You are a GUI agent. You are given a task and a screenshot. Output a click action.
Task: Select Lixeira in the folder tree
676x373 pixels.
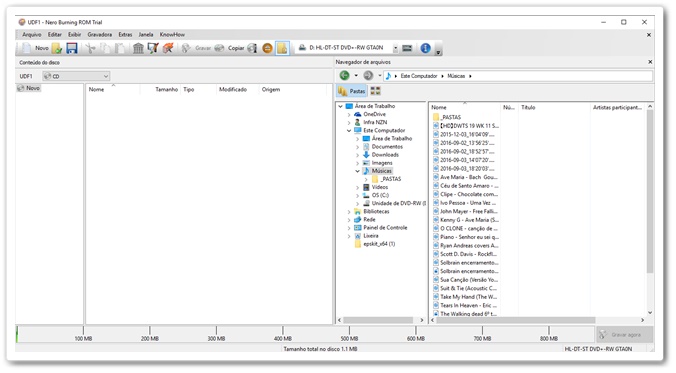[x=371, y=236]
